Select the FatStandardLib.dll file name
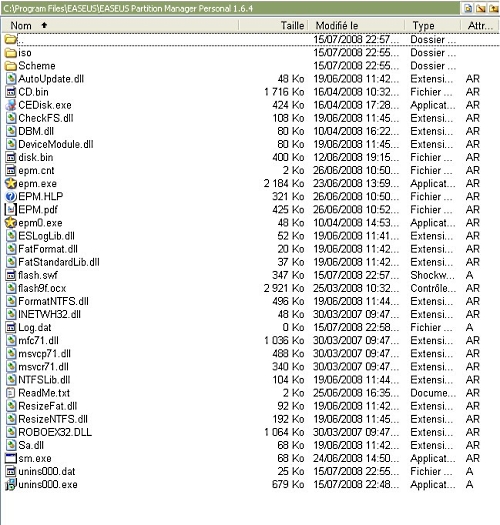Image resolution: width=500 pixels, height=525 pixels. 59,262
